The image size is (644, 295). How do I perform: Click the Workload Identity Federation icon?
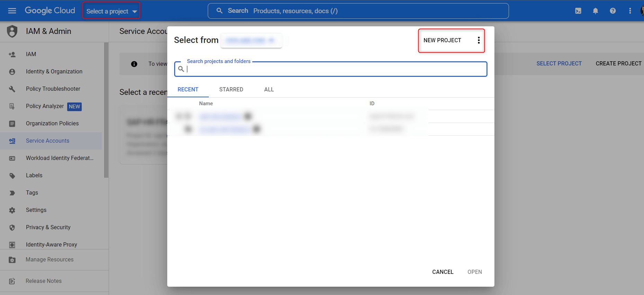[x=12, y=158]
